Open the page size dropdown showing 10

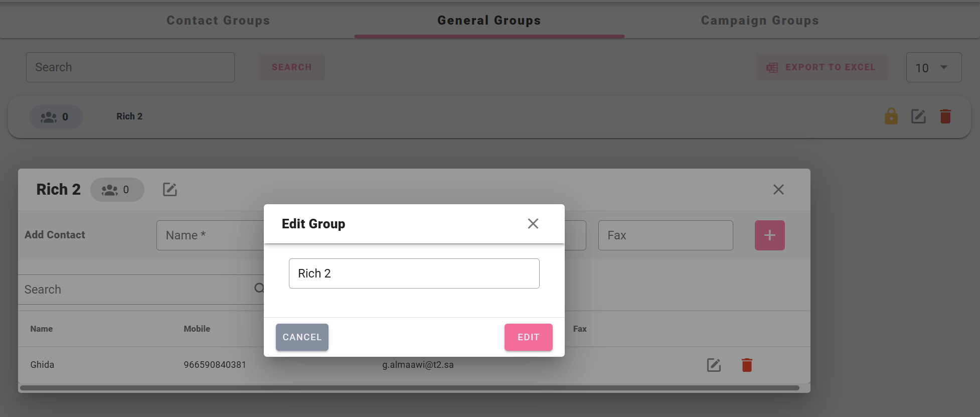pos(933,67)
